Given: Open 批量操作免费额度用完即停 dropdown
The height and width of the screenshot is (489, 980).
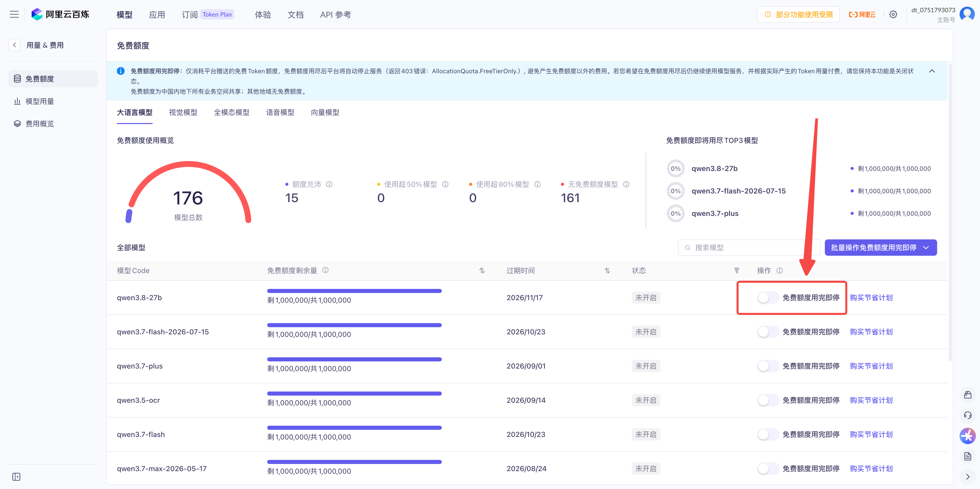Looking at the screenshot, I should click(x=880, y=248).
